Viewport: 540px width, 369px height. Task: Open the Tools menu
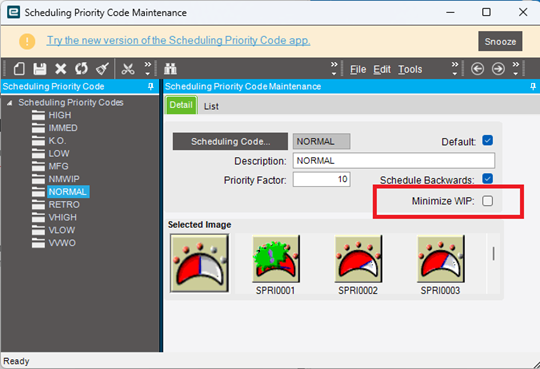pyautogui.click(x=410, y=69)
